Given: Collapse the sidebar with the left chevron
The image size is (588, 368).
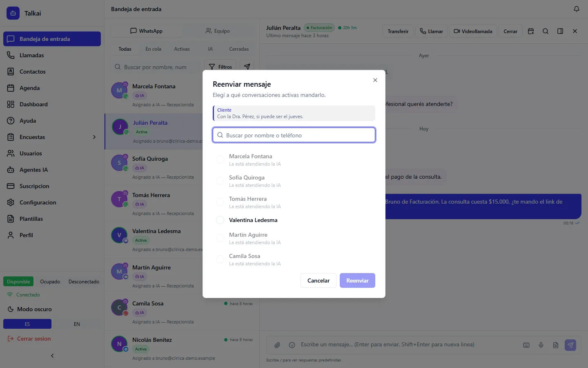Looking at the screenshot, I should coord(52,356).
